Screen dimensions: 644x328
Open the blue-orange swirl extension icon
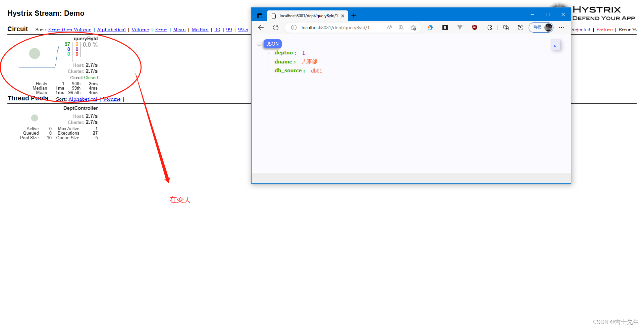[x=430, y=28]
